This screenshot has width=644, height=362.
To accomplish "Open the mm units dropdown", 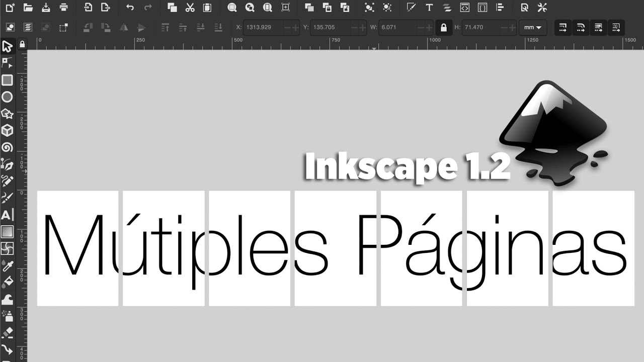I will click(533, 27).
